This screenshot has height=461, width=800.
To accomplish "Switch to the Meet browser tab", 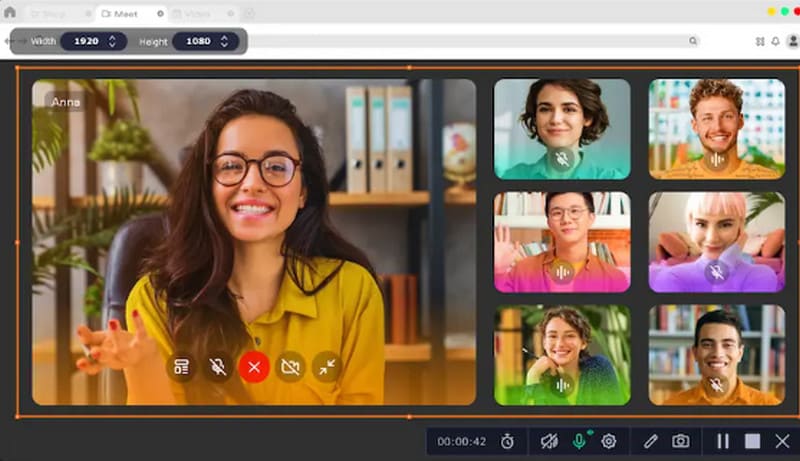I will pos(125,13).
